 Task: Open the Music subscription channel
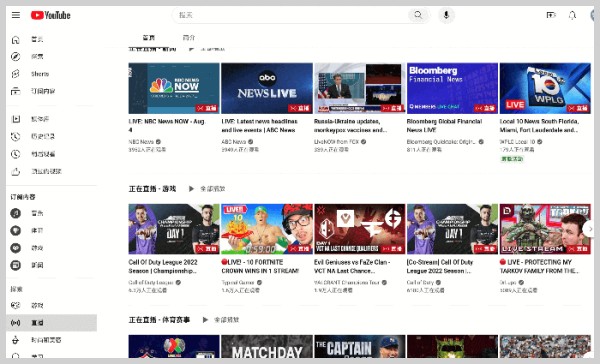pyautogui.click(x=51, y=213)
